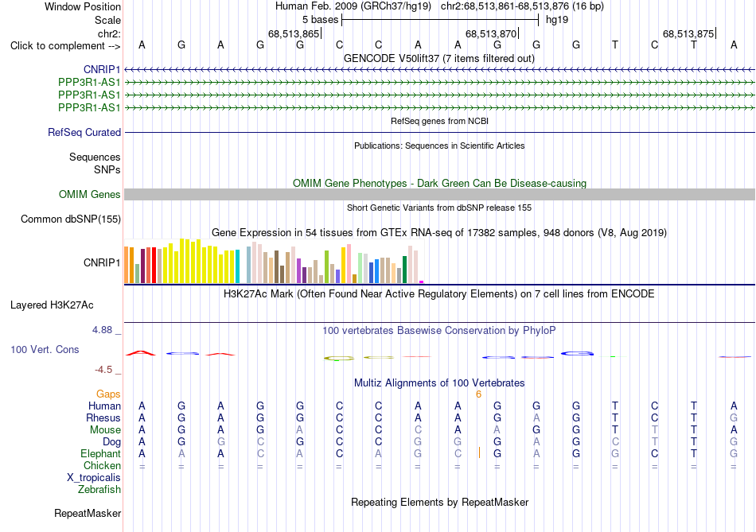Click the 4.88 PhyloP upper bound value
This screenshot has width=756, height=532.
click(102, 329)
